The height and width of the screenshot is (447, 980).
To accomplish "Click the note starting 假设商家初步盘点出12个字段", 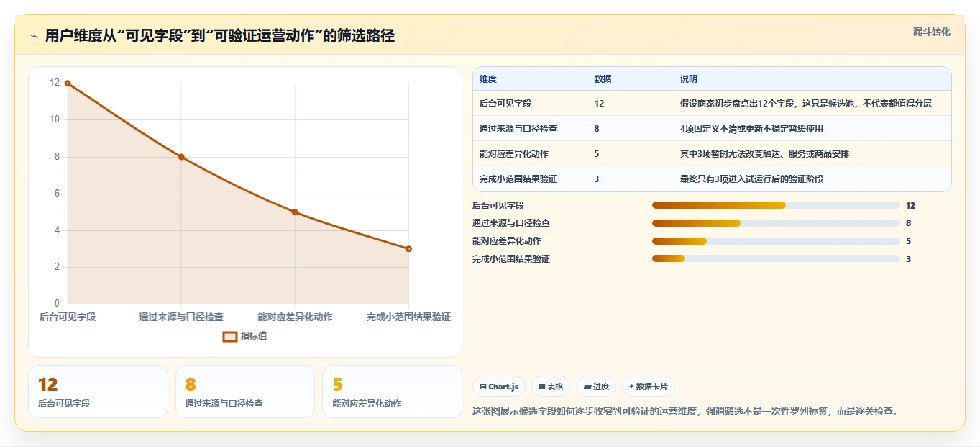I will click(806, 104).
